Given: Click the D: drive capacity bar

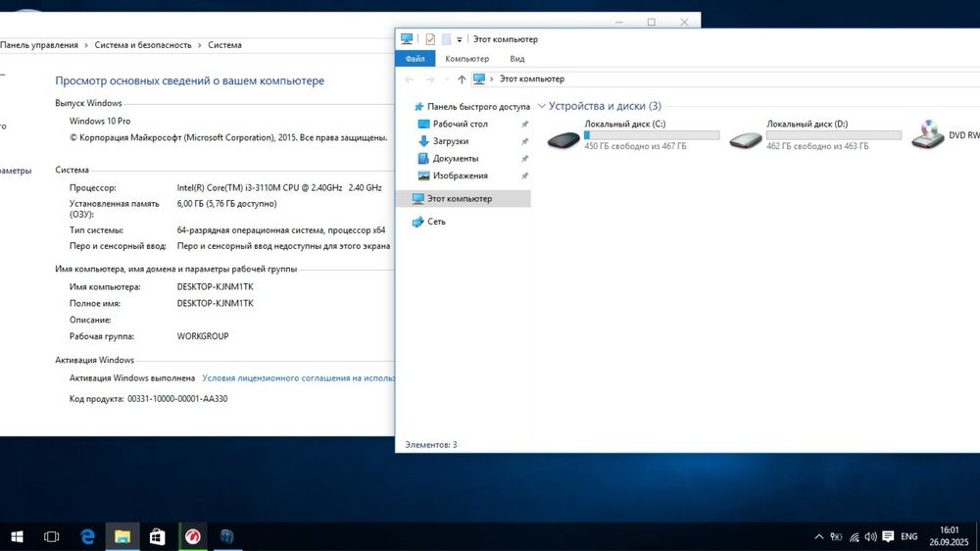Looking at the screenshot, I should (x=834, y=135).
